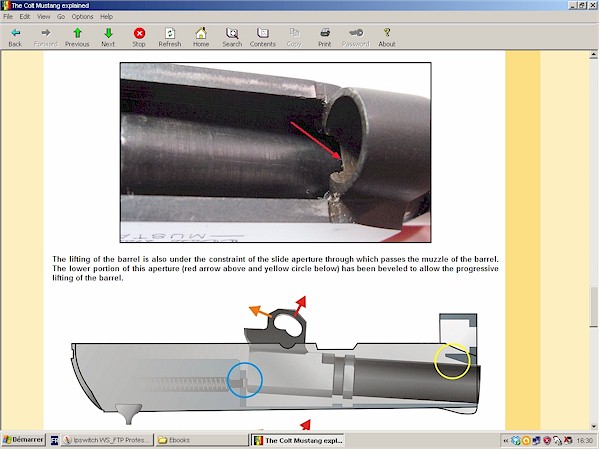Click the slide aperture photograph

click(276, 152)
